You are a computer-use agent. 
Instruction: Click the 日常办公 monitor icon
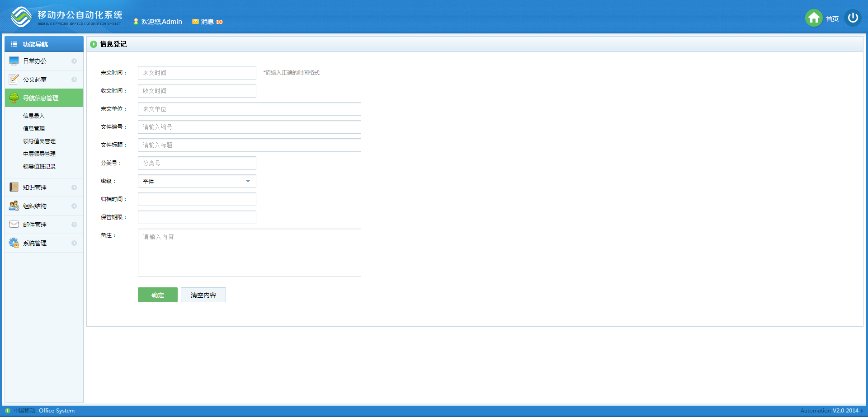coord(14,61)
